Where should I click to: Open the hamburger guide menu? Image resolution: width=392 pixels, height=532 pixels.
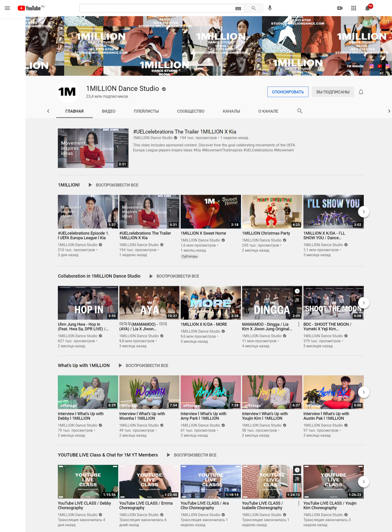7,8
